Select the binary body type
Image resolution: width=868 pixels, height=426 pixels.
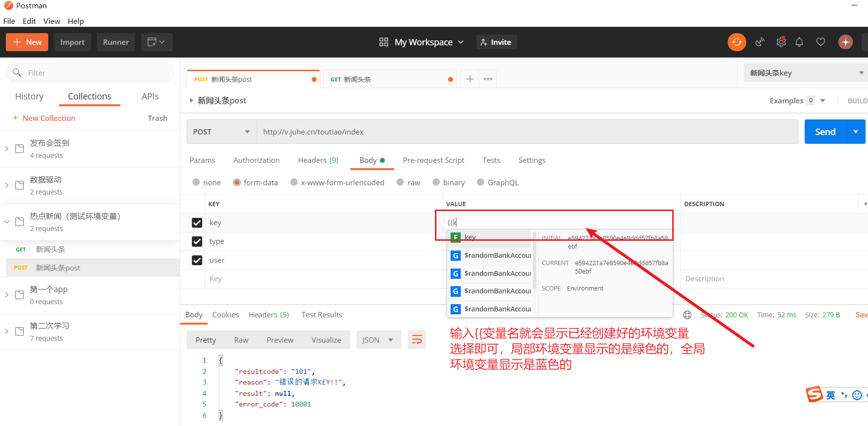[436, 182]
